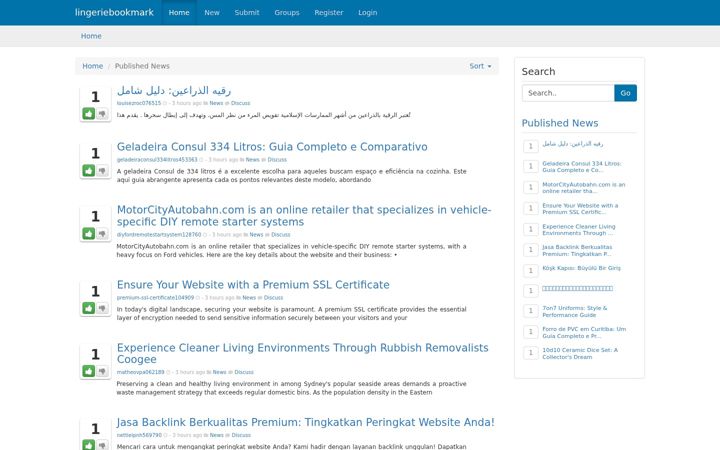Open sidebar link 10d10 Ceramic Dice Set
This screenshot has height=450, width=720.
(580, 354)
